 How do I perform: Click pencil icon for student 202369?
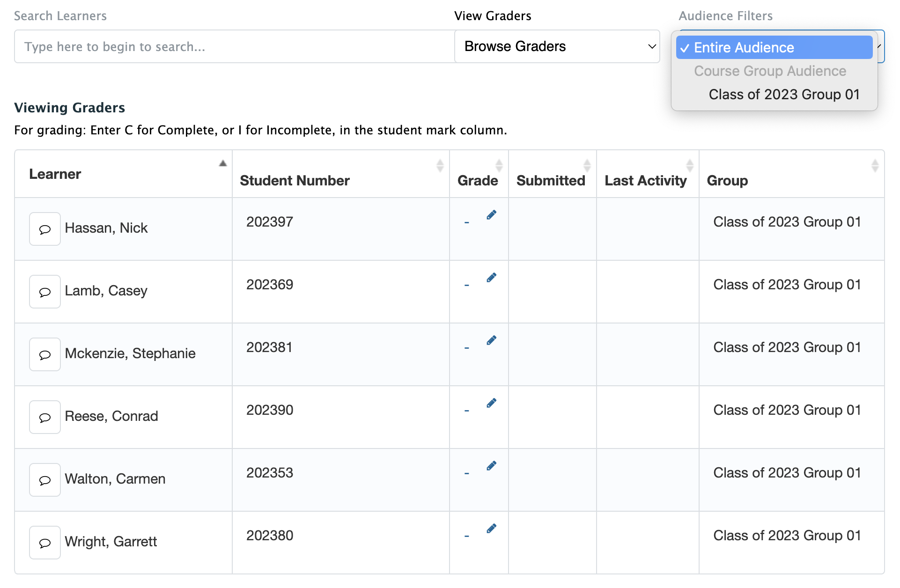tap(491, 278)
